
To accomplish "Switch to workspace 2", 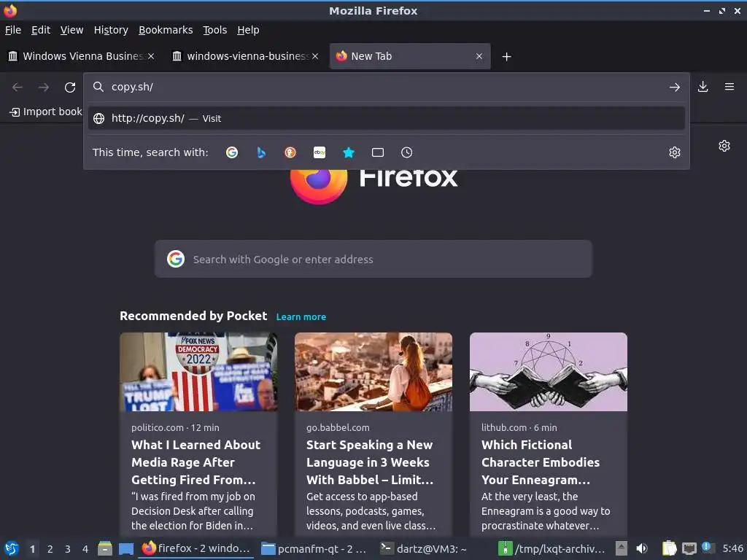I will [50, 549].
